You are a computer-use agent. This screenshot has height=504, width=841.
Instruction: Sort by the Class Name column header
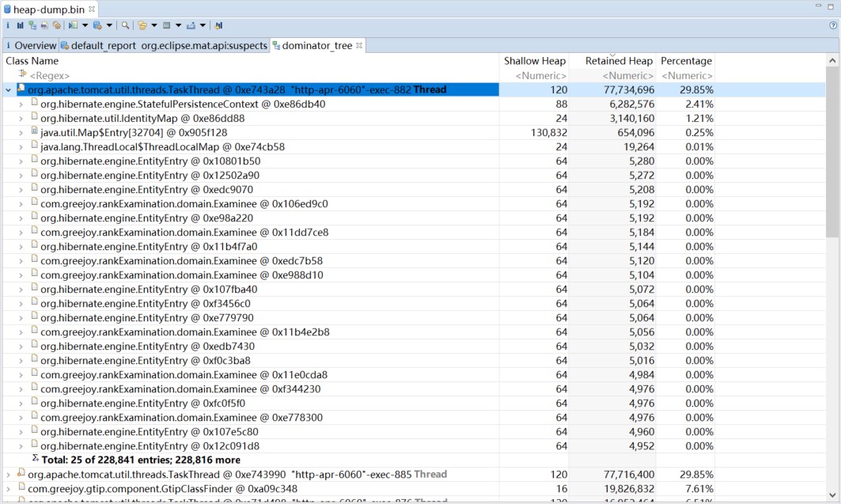(251, 61)
